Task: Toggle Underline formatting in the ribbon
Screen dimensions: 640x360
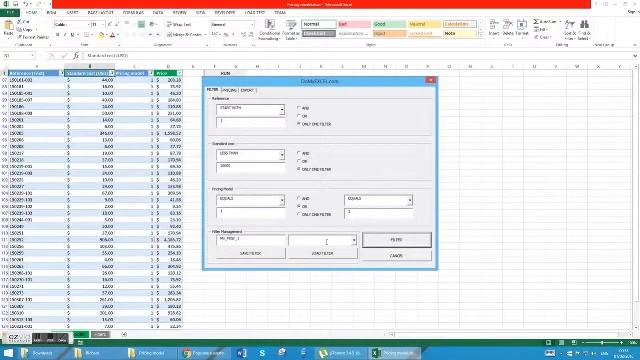Action: point(72,35)
